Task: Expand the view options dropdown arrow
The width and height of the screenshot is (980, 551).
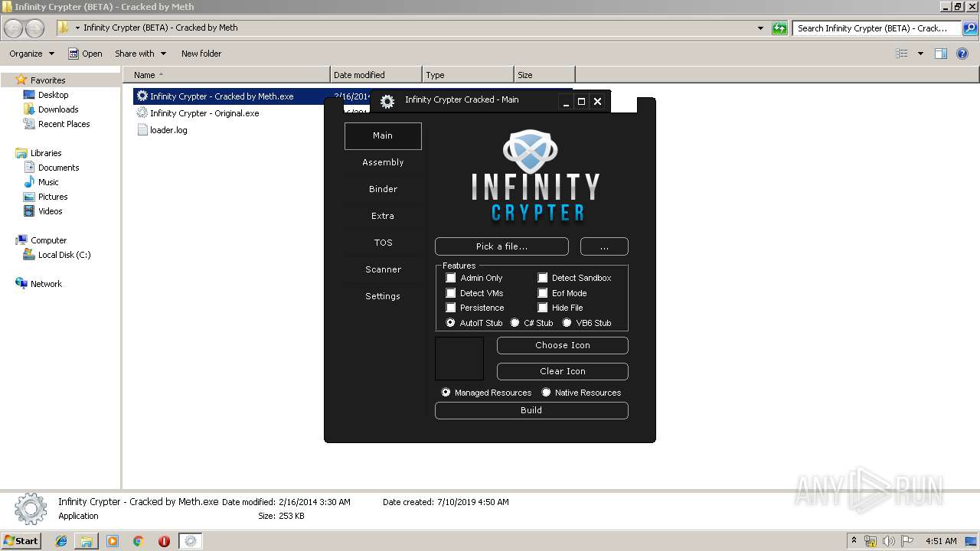Action: [920, 54]
